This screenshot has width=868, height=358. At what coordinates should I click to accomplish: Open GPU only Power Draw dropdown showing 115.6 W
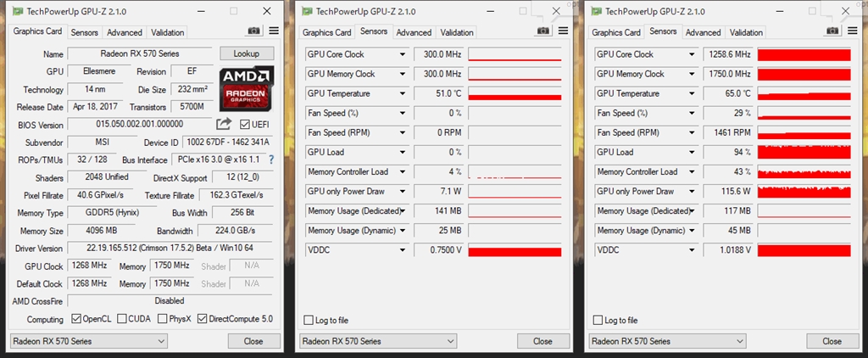click(692, 191)
